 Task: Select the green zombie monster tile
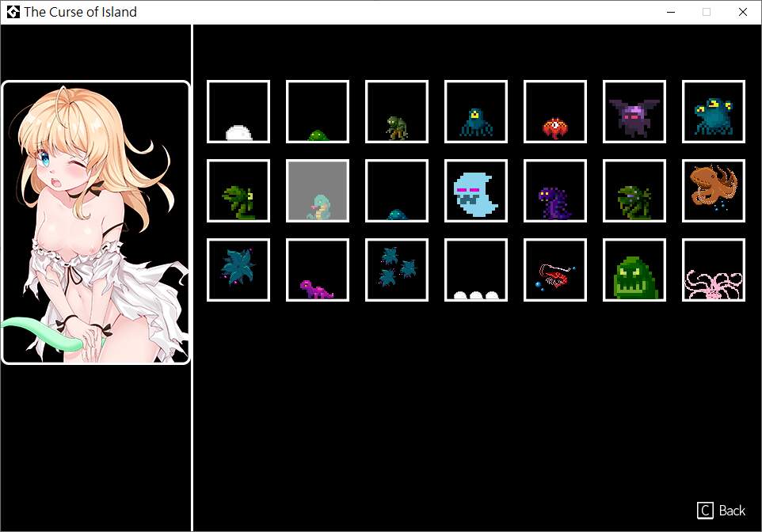397,112
